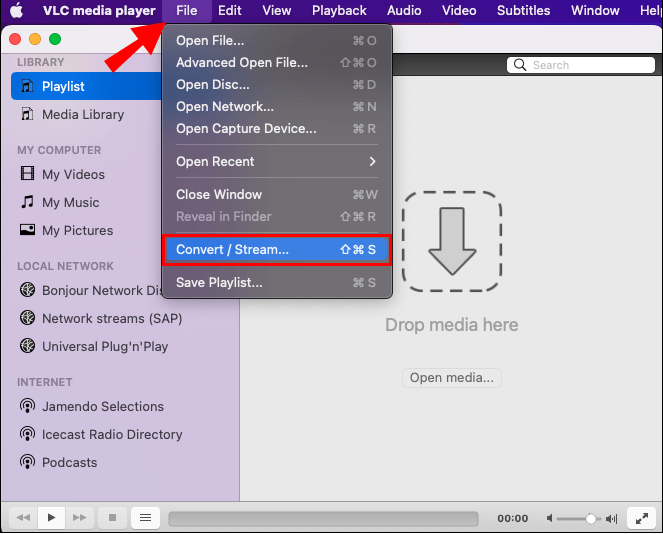Click the Open media... button
The height and width of the screenshot is (534, 663).
[452, 378]
